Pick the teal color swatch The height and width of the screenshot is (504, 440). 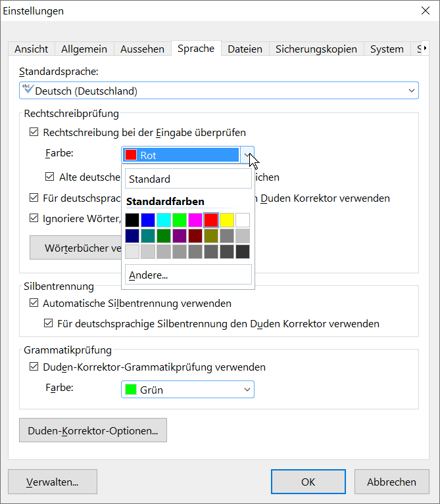[148, 236]
